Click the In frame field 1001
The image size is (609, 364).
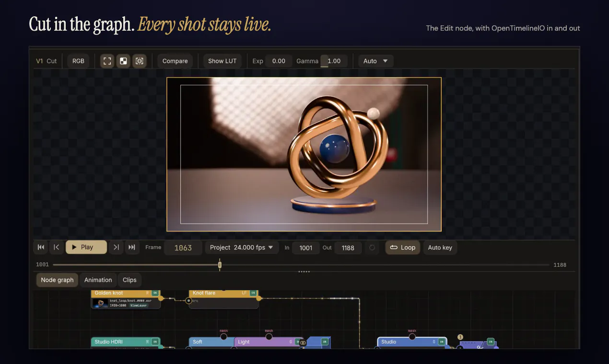pos(306,248)
